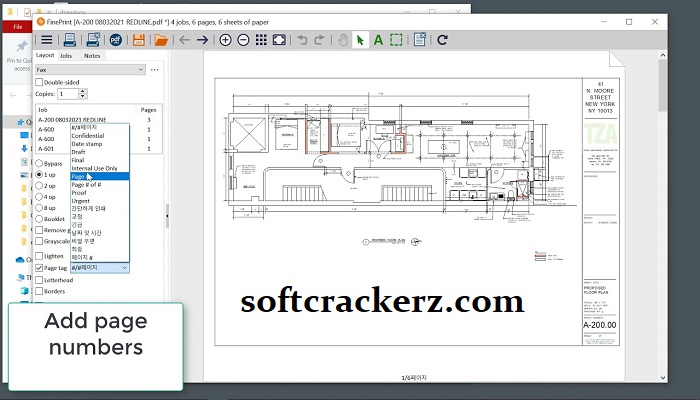
Task: Click the Pages column header
Action: 149,109
